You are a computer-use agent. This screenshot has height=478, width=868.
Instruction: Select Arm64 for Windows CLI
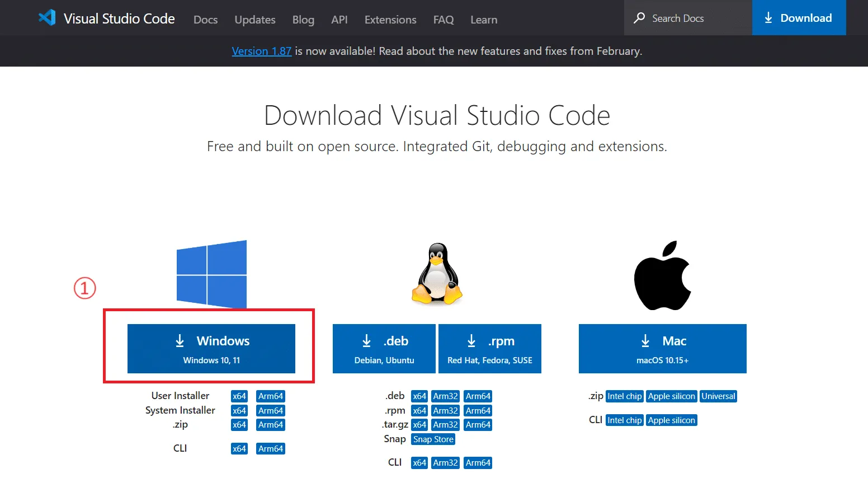(x=271, y=449)
